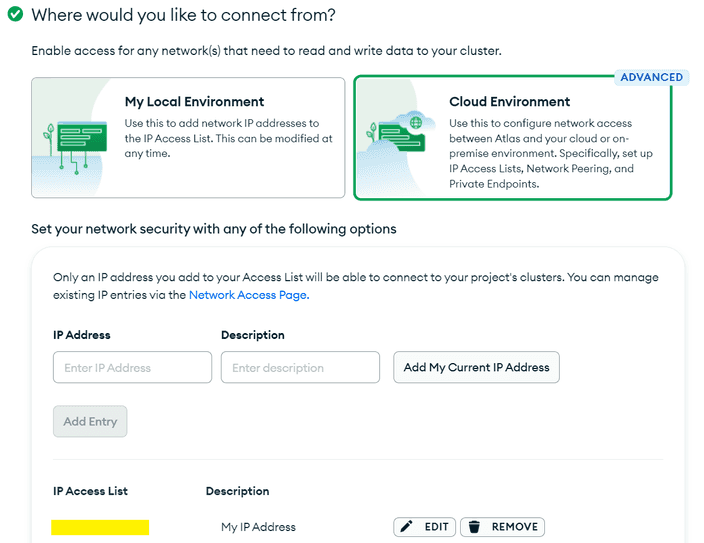
Task: Click into the Enter description field
Action: tap(300, 367)
